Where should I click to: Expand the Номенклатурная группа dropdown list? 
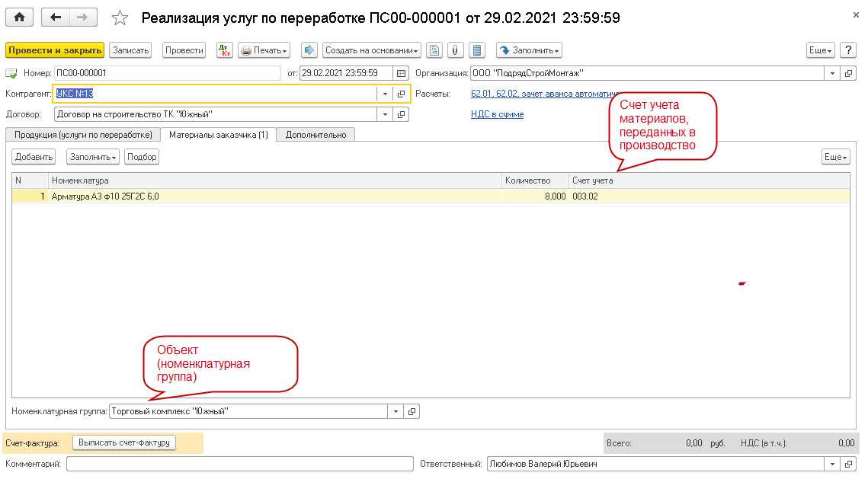396,411
